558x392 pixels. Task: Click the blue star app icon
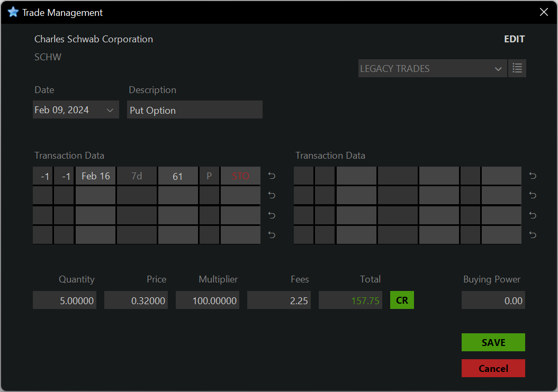[13, 12]
